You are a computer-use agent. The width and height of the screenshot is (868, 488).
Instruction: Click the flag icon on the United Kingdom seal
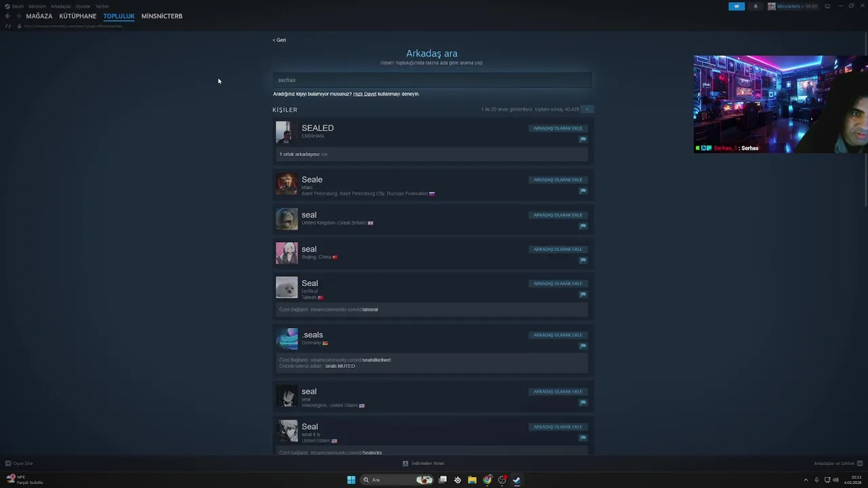583,226
